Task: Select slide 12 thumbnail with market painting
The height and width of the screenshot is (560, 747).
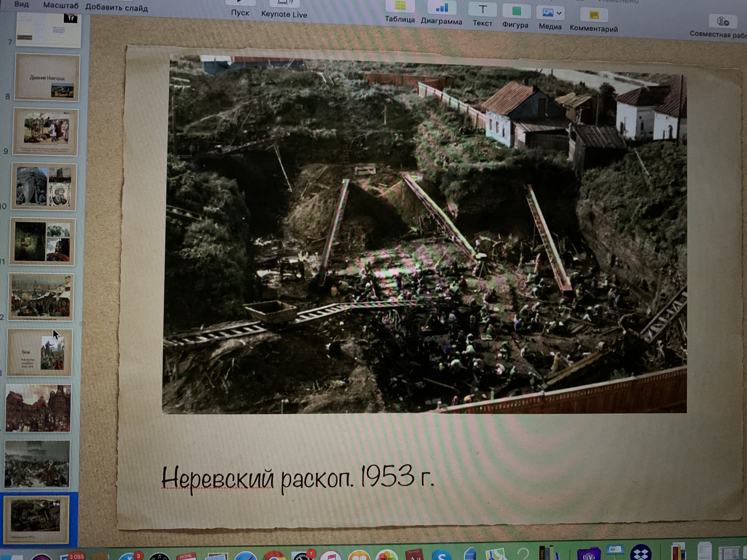Action: [x=41, y=297]
